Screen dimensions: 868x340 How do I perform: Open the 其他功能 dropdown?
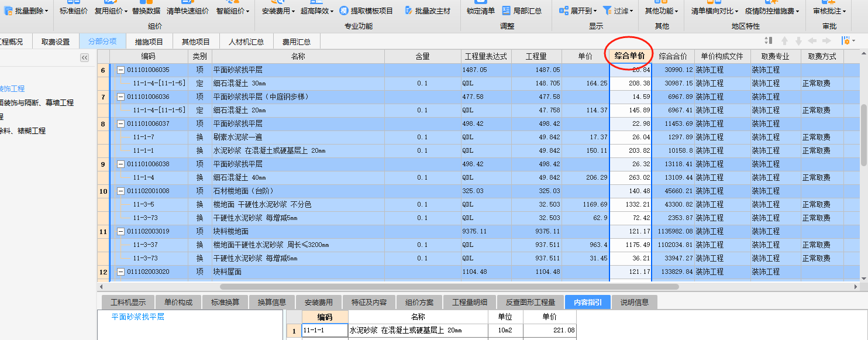click(677, 11)
